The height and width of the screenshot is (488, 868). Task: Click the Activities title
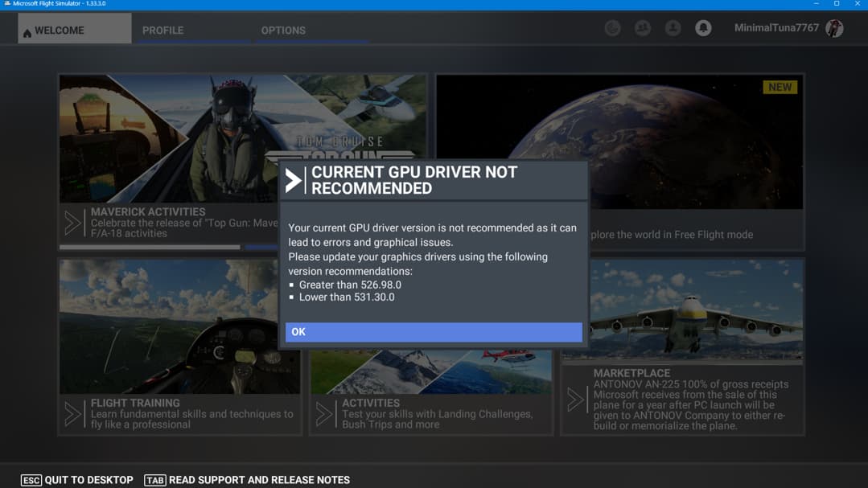370,404
